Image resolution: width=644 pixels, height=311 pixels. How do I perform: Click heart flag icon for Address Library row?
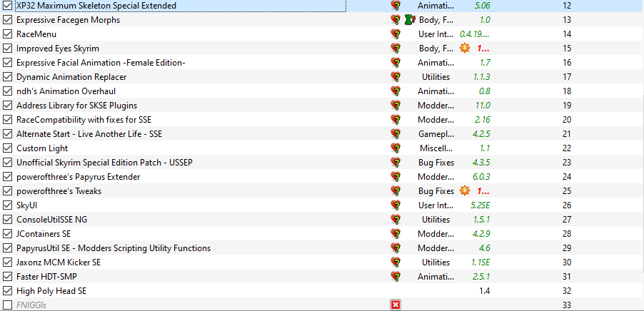pos(396,106)
